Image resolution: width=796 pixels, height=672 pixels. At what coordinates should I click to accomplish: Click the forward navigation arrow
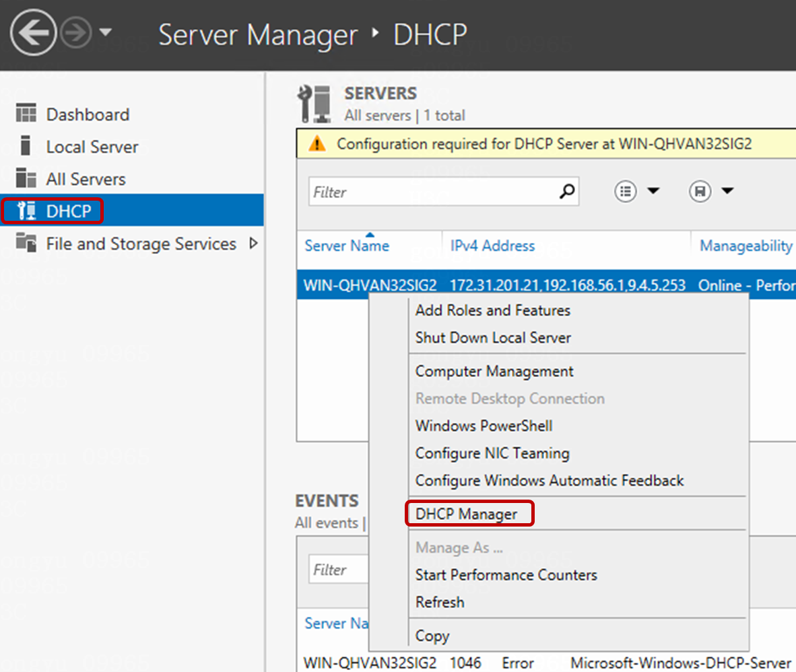(76, 33)
